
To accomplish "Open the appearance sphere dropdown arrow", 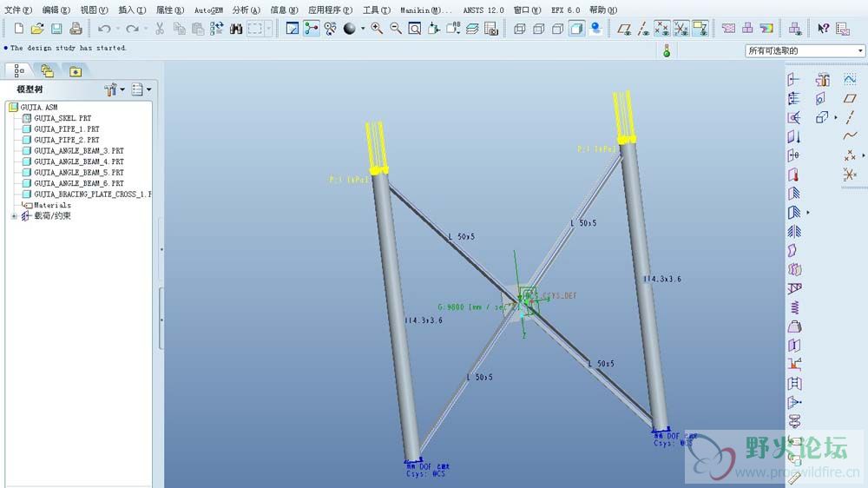I will coord(363,29).
